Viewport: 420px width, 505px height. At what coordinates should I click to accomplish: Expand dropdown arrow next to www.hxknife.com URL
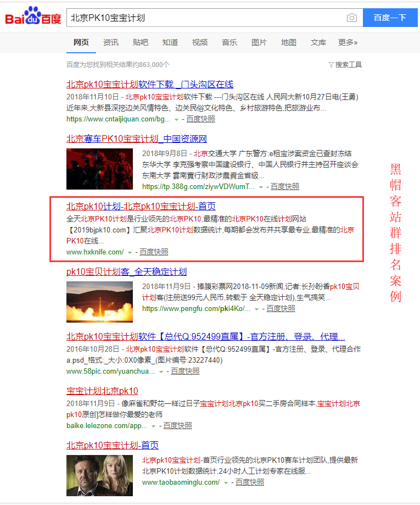(130, 253)
